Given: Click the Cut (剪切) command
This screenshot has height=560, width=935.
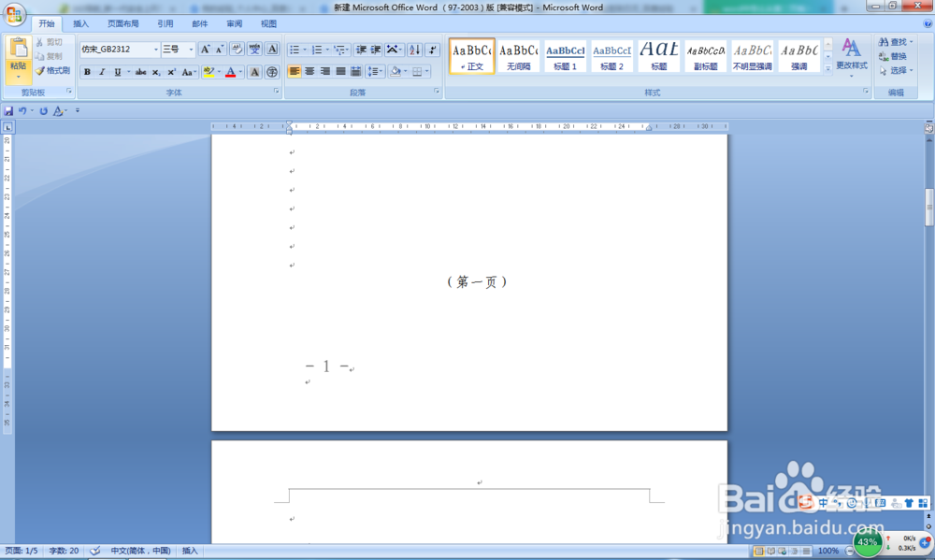Looking at the screenshot, I should [x=49, y=42].
